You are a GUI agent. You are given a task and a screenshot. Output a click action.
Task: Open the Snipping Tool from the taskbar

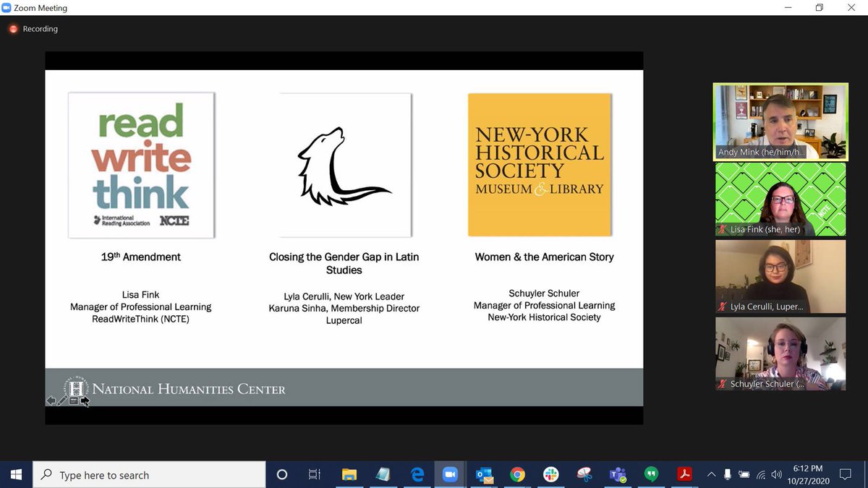[584, 475]
